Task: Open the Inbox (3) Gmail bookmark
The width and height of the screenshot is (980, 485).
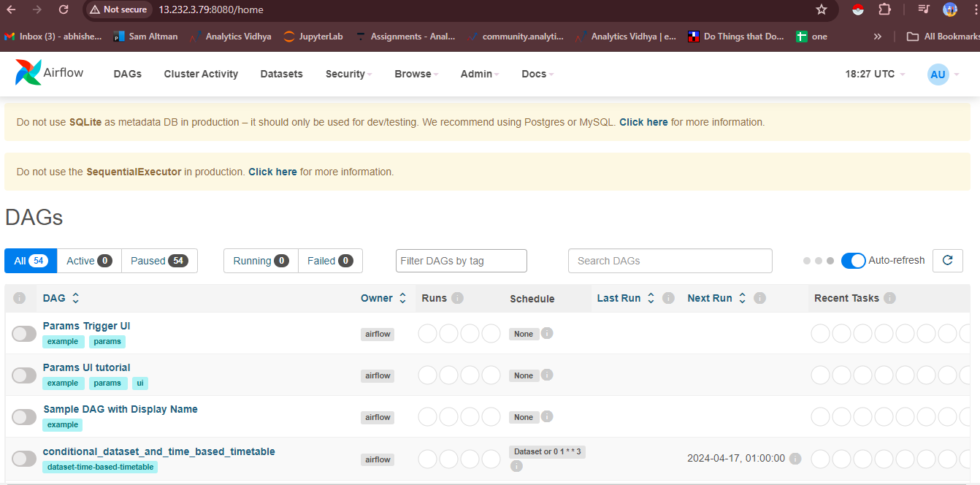Action: click(53, 37)
